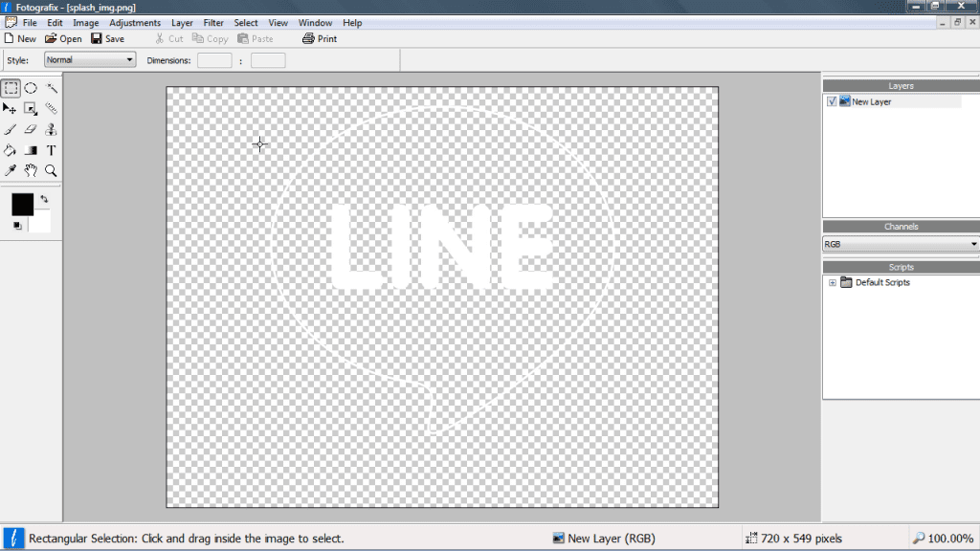Click the white background color swatch

(x=41, y=223)
